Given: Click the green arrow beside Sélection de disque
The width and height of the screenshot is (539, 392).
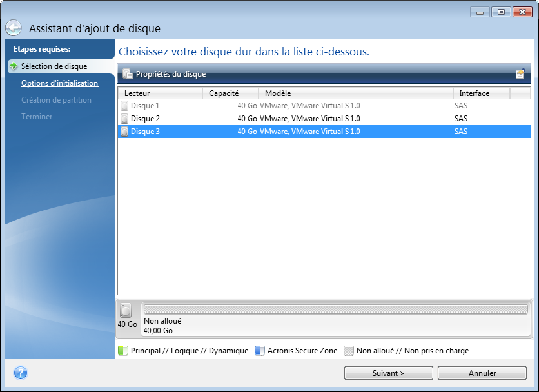Looking at the screenshot, I should (x=13, y=66).
